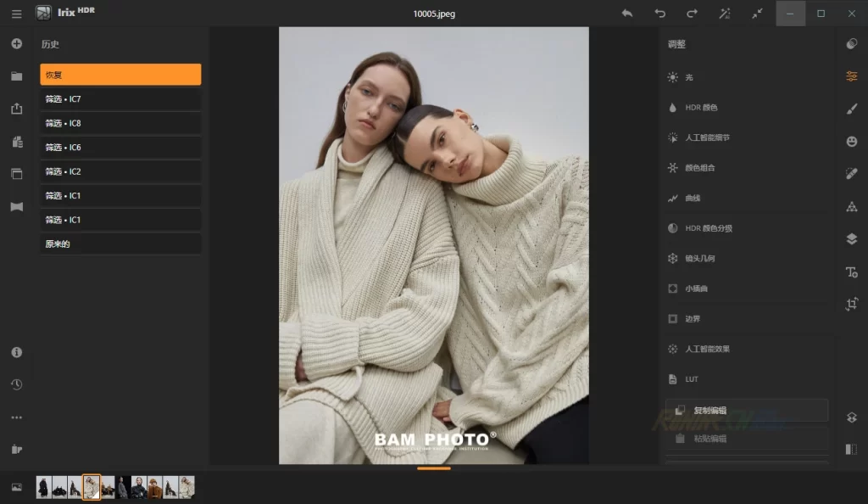
Task: Expand the 曲线 (Curves) section
Action: point(746,198)
